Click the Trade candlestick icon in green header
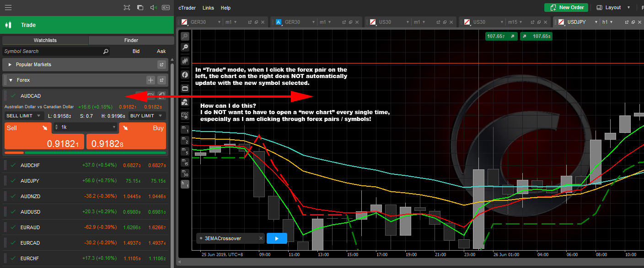The width and height of the screenshot is (644, 268). (8, 25)
